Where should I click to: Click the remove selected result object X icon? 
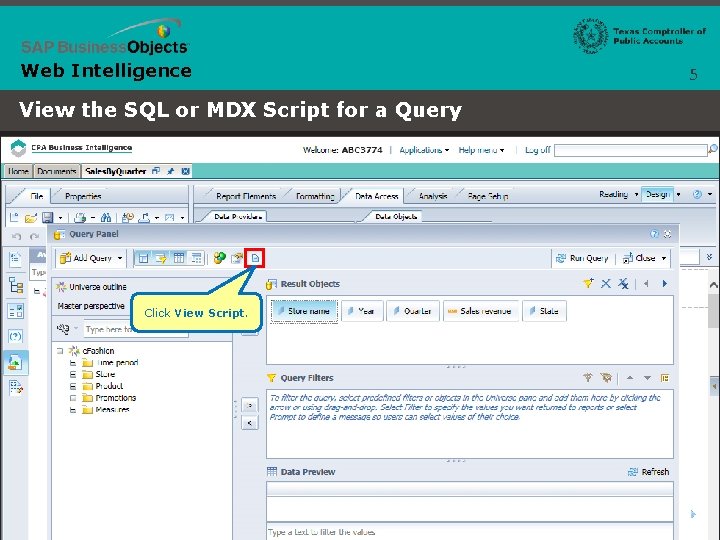(606, 283)
